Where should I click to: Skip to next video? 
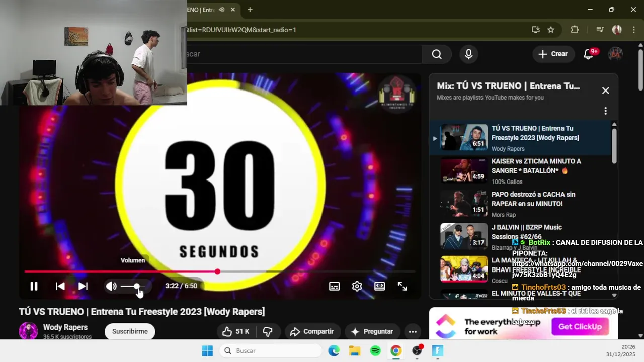pos(83,286)
